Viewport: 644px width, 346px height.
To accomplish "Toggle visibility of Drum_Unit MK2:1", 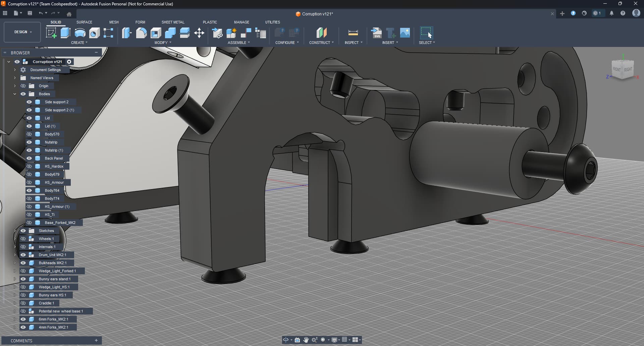I will (x=23, y=255).
